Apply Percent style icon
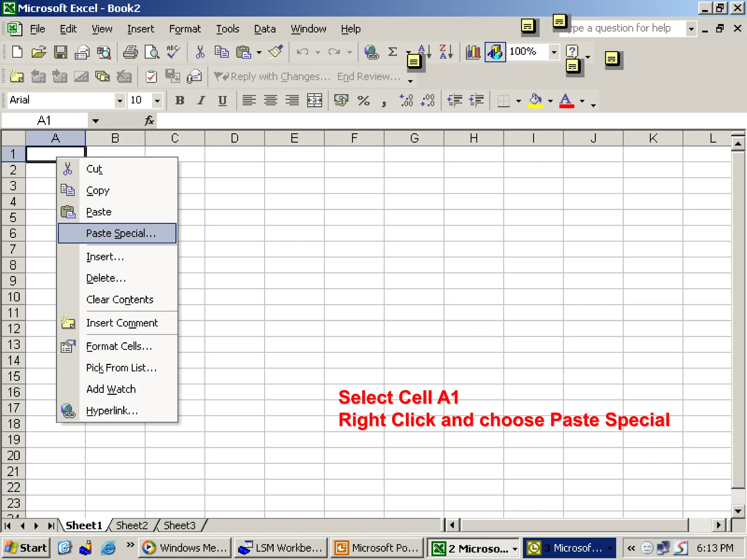747x560 pixels. 363,100
